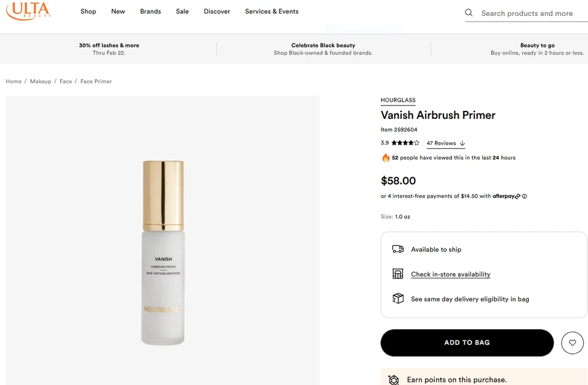Navigate to Face Primer breadcrumb

[96, 82]
